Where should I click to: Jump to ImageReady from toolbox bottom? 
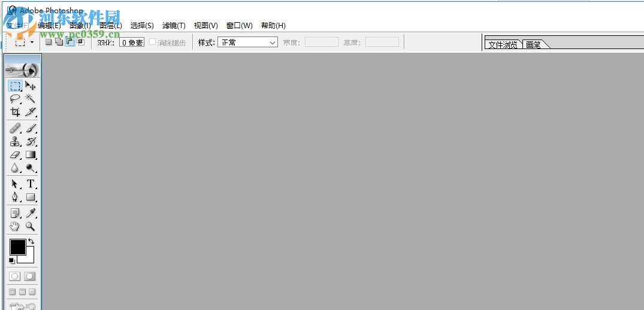pos(23,306)
